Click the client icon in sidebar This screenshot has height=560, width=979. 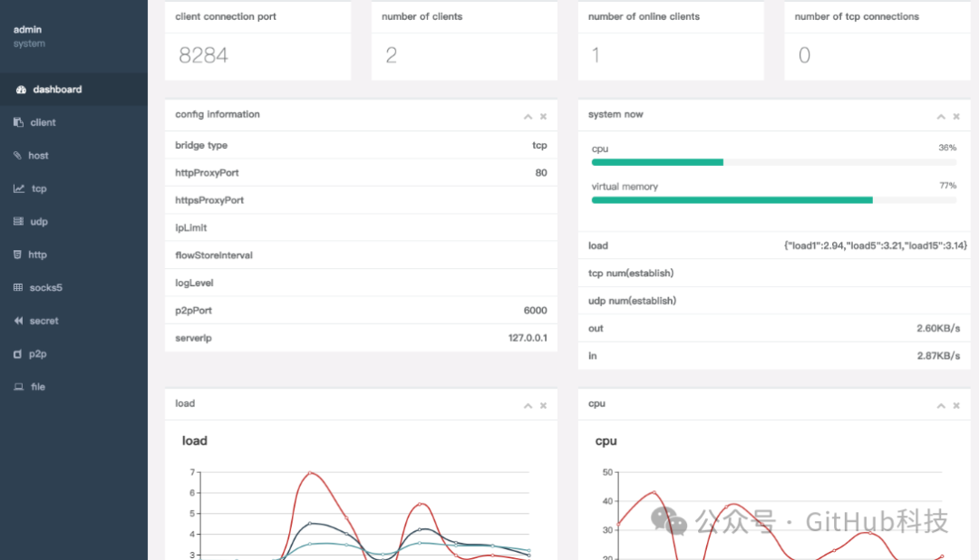[18, 122]
